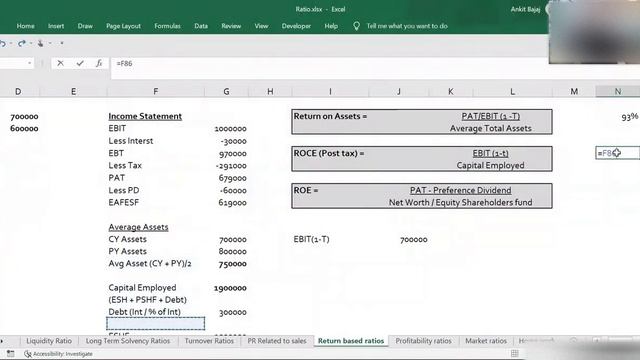
Task: Select column I header
Action: pos(330,91)
